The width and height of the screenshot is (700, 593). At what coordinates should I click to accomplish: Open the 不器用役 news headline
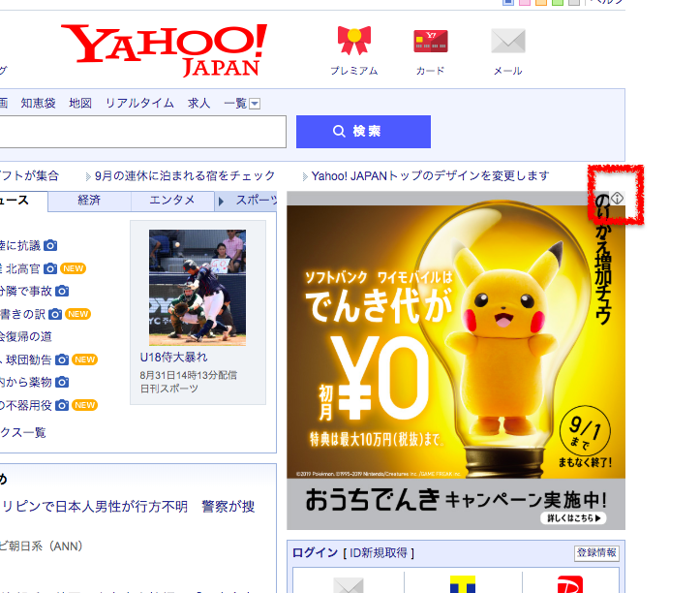(26, 405)
